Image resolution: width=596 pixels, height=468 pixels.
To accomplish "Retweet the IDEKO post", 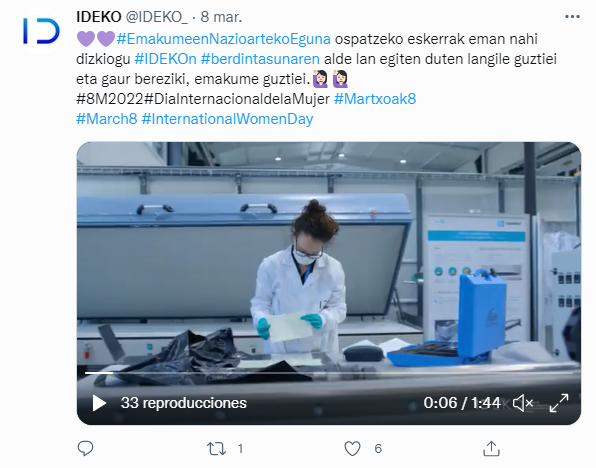I will [216, 449].
